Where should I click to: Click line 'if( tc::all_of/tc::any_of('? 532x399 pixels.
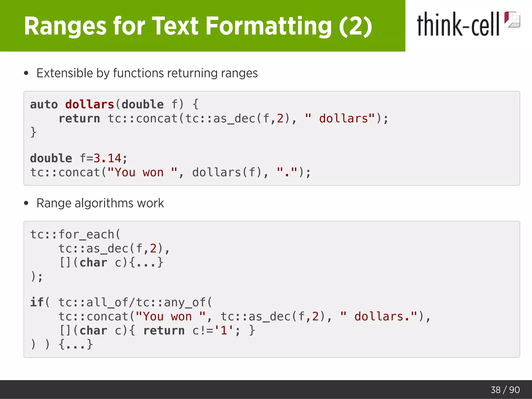pyautogui.click(x=121, y=302)
